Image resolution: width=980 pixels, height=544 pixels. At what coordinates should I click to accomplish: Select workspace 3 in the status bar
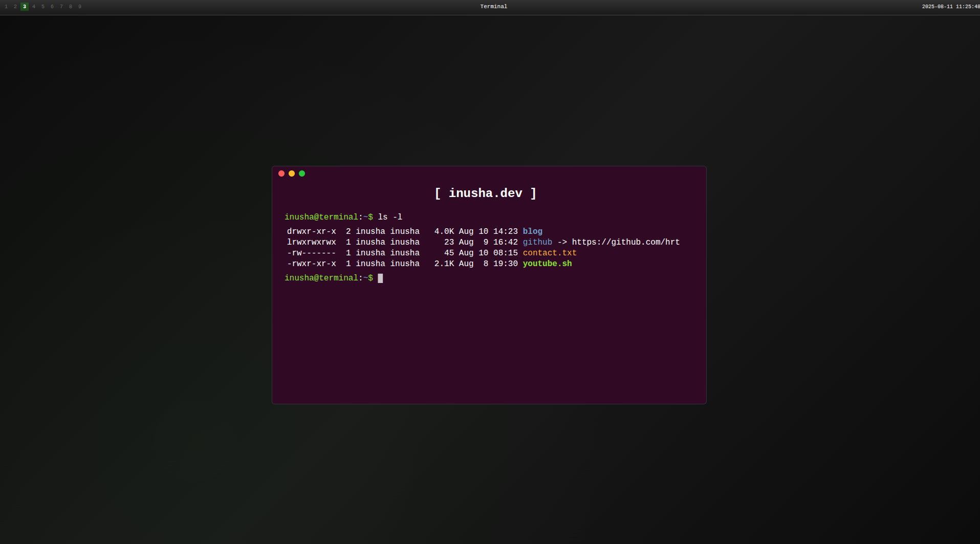24,7
